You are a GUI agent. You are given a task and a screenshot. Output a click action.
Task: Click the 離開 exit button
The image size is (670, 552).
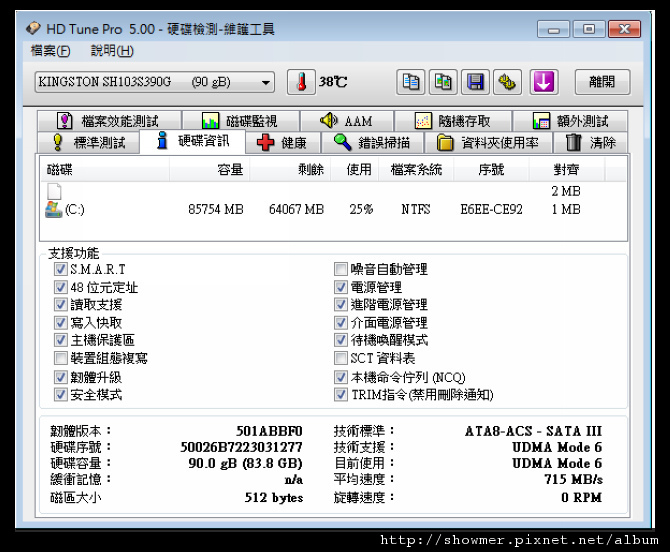tap(602, 82)
